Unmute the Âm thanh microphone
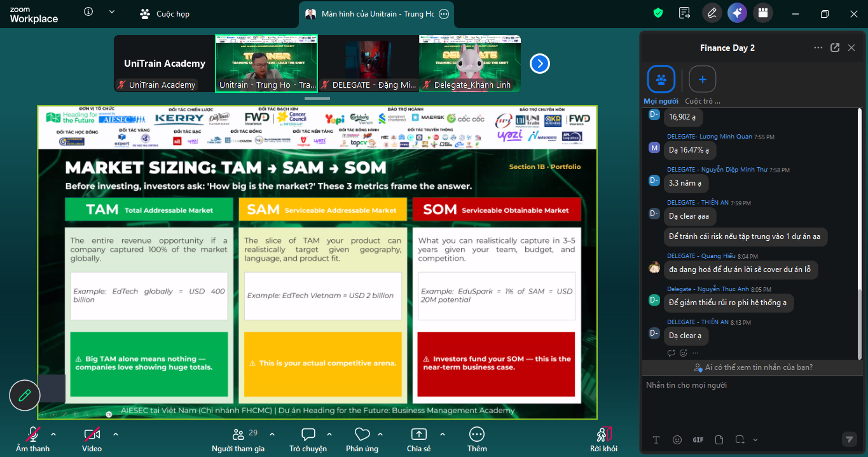The width and height of the screenshot is (868, 457). [x=33, y=439]
